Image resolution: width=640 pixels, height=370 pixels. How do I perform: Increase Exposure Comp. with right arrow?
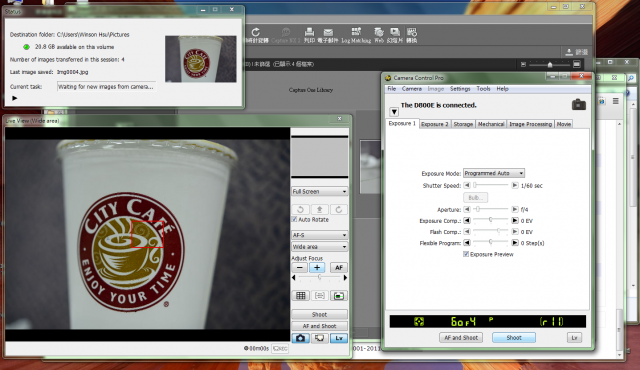pos(515,221)
